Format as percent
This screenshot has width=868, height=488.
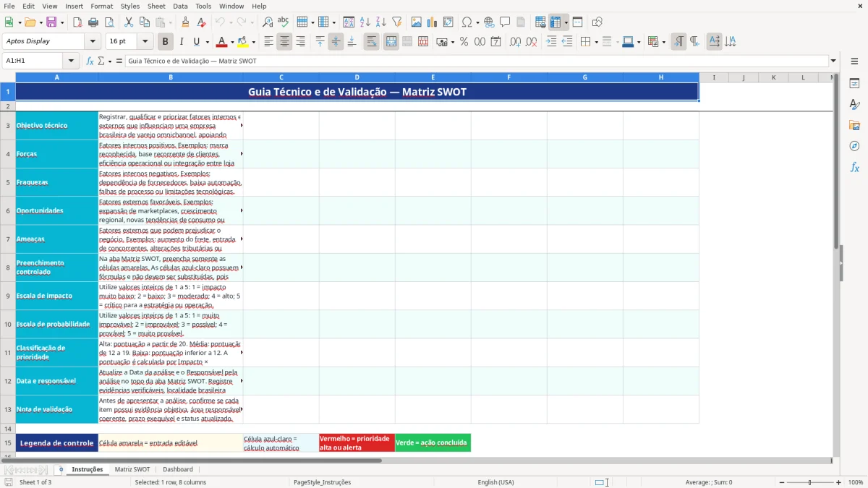[x=464, y=41]
